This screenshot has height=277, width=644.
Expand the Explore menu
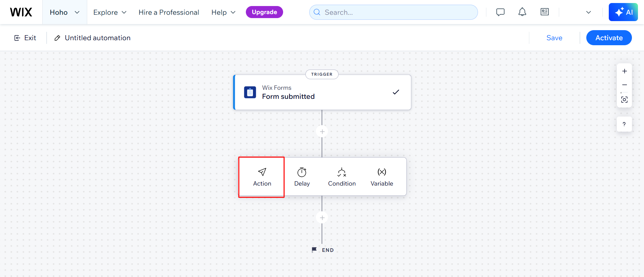(110, 12)
